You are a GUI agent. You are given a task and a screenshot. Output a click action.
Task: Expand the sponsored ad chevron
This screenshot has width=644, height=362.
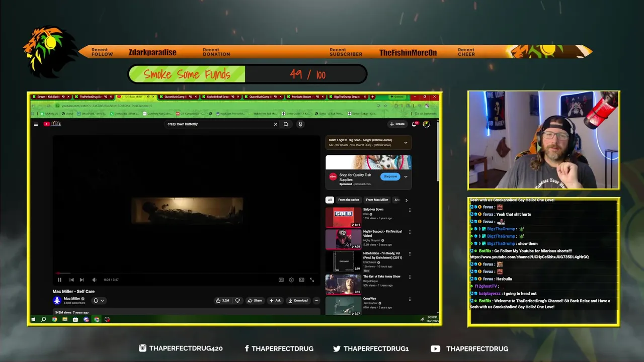[x=406, y=176]
